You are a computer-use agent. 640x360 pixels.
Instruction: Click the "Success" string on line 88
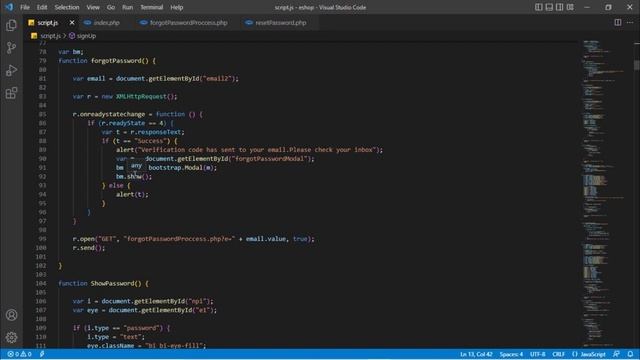coord(150,141)
